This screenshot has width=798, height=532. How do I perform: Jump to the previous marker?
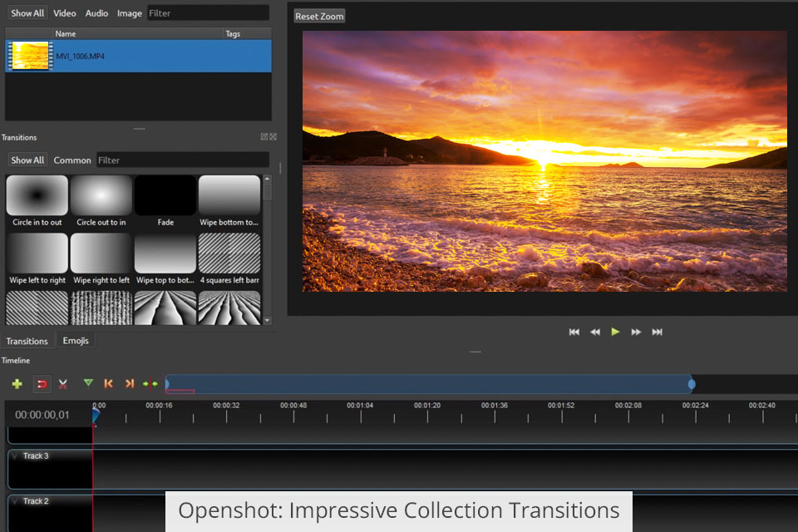tap(108, 383)
